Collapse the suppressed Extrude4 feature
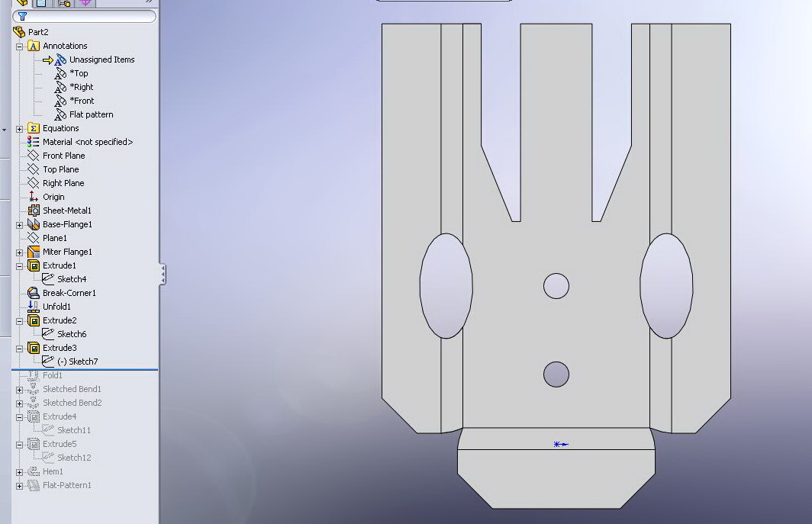 click(x=20, y=417)
